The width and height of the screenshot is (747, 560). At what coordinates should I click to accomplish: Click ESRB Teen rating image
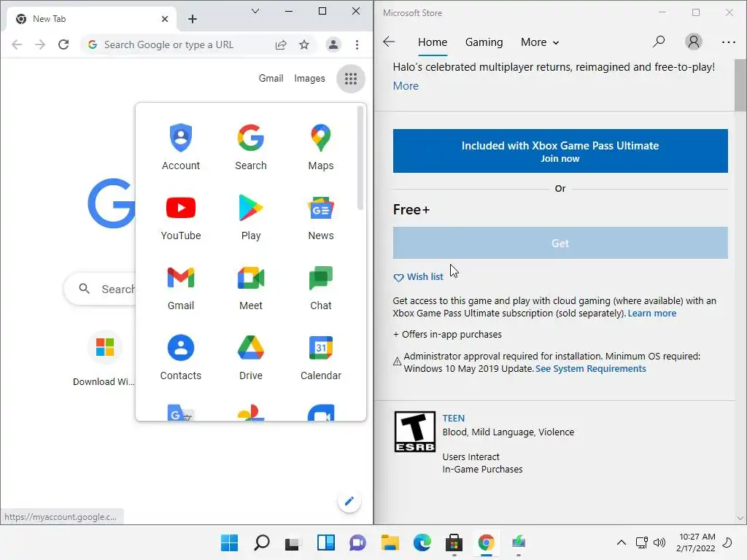[414, 432]
